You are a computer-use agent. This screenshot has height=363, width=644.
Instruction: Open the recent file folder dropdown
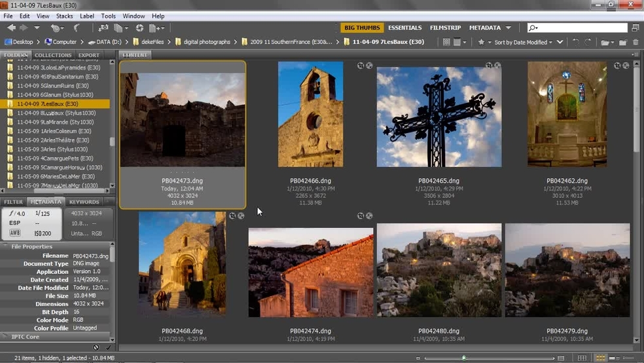pyautogui.click(x=607, y=42)
